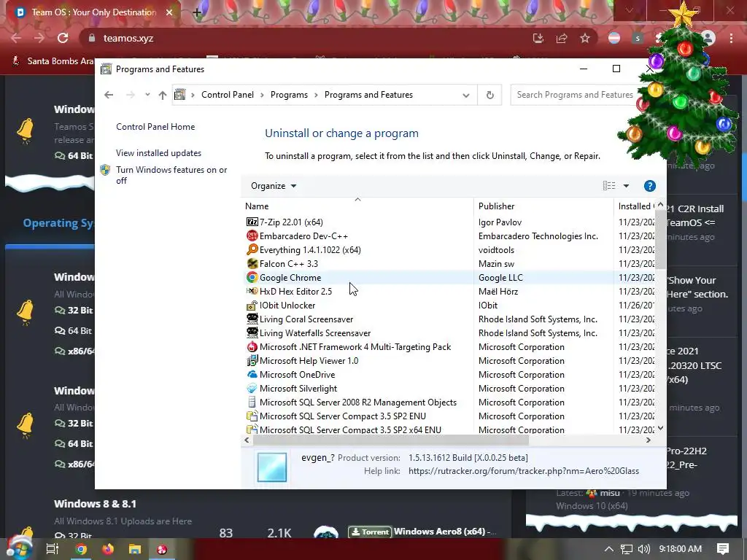Open View installed updates link

158,153
